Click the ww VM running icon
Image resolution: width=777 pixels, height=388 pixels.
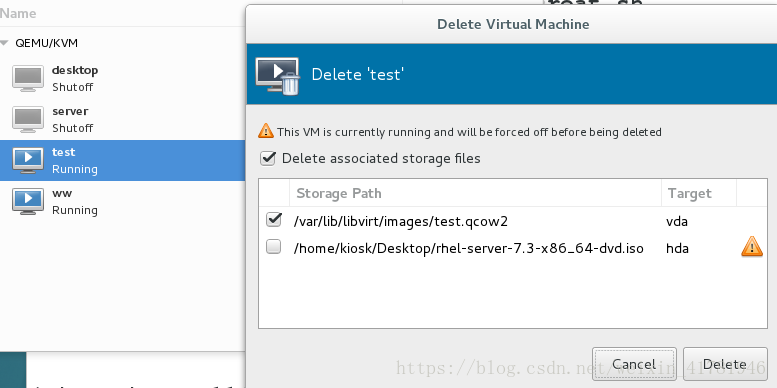(28, 202)
